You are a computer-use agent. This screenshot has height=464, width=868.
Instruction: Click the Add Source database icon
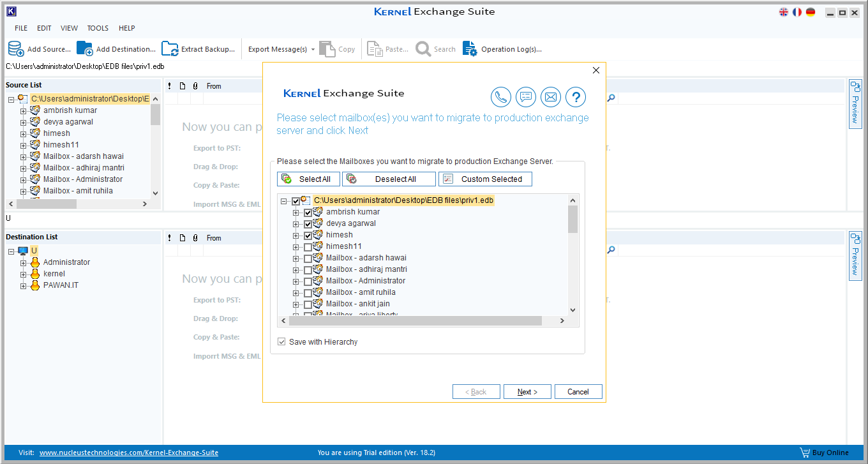pyautogui.click(x=16, y=49)
